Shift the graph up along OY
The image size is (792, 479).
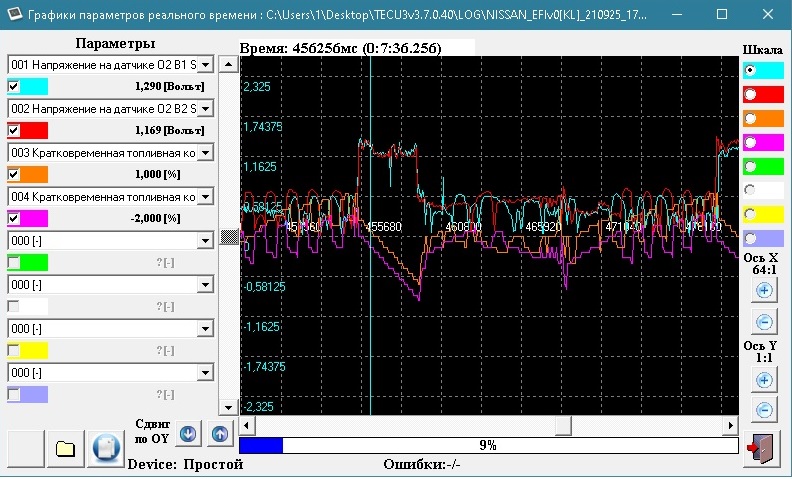pyautogui.click(x=220, y=434)
